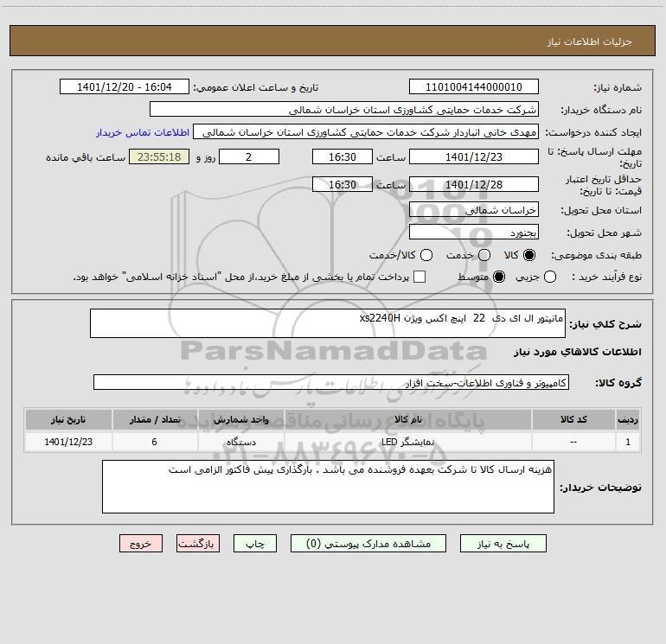The image size is (666, 644).
Task: Click the delivery province field خراسان شمالی
Action: click(x=474, y=209)
